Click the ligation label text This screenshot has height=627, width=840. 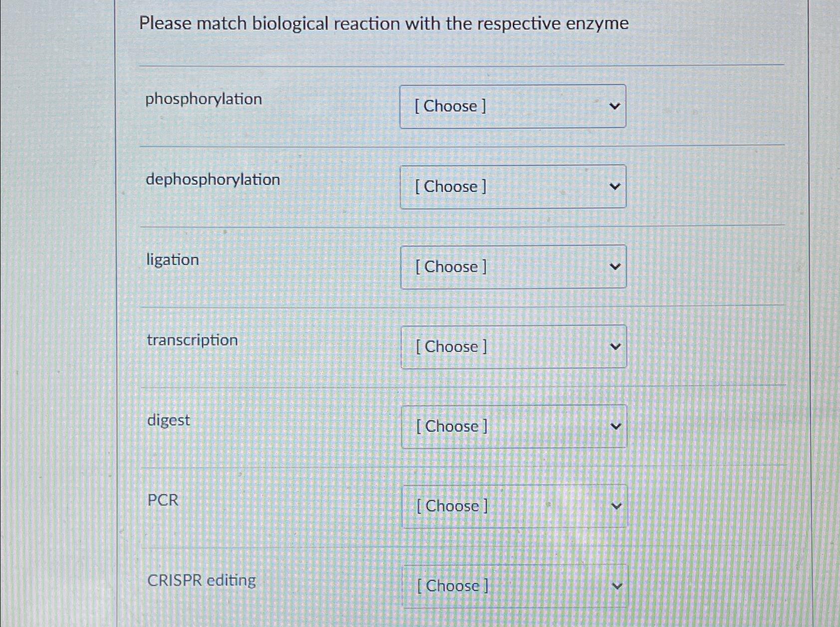point(172,260)
